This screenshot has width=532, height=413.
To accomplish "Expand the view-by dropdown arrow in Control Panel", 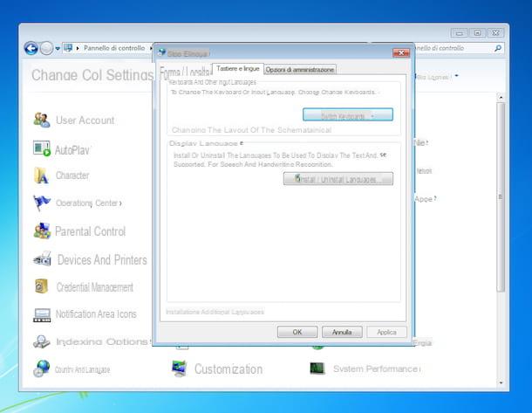I will coord(457,75).
